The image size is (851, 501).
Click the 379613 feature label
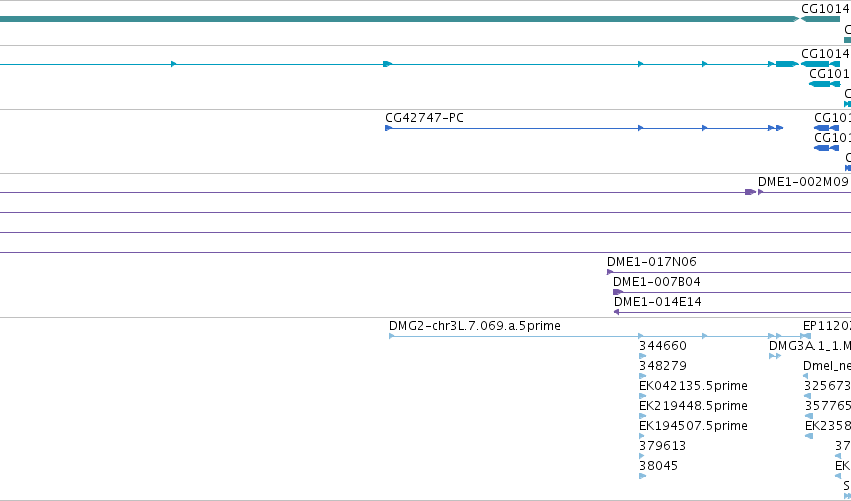click(x=663, y=446)
